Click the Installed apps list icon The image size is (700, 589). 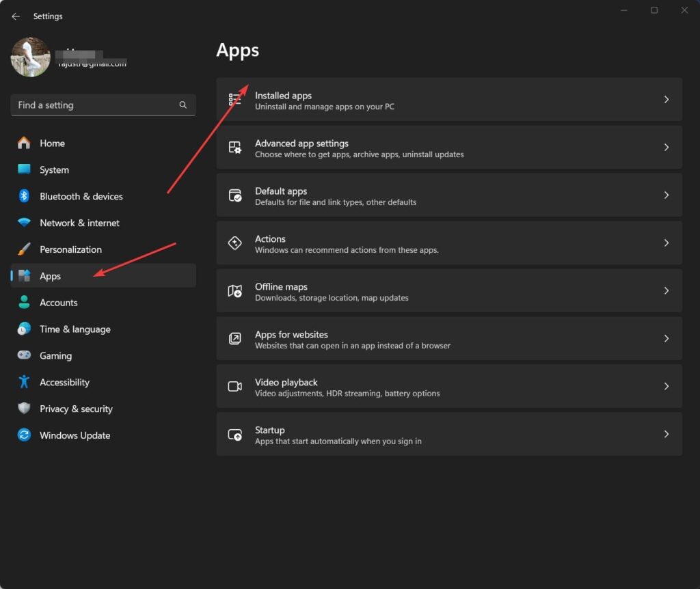point(235,100)
